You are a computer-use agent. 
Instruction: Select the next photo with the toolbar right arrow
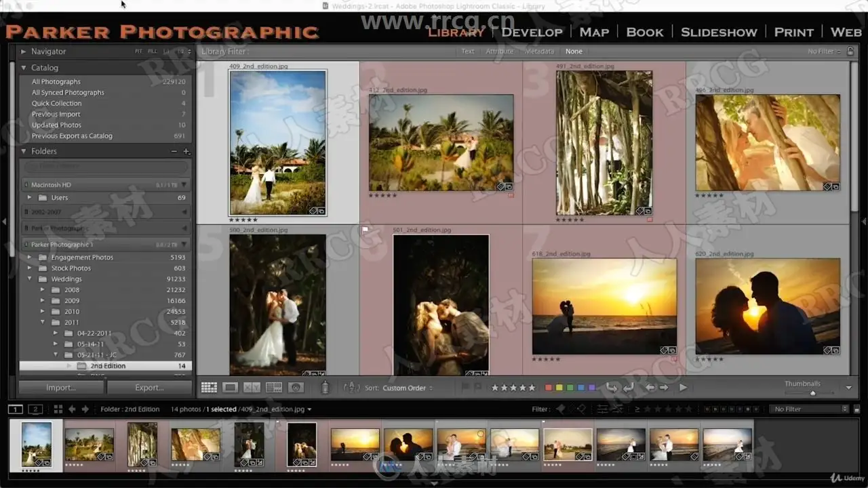point(664,388)
